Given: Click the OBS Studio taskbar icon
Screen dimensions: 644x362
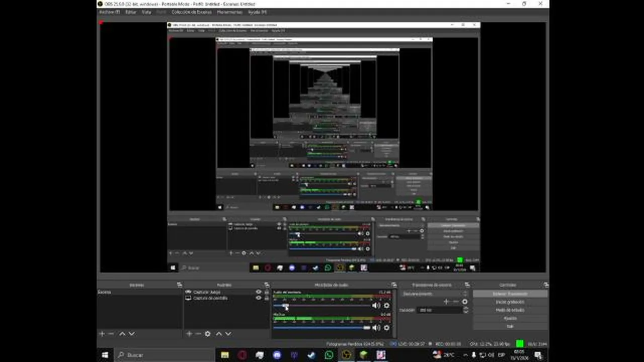Looking at the screenshot, I should [x=346, y=355].
